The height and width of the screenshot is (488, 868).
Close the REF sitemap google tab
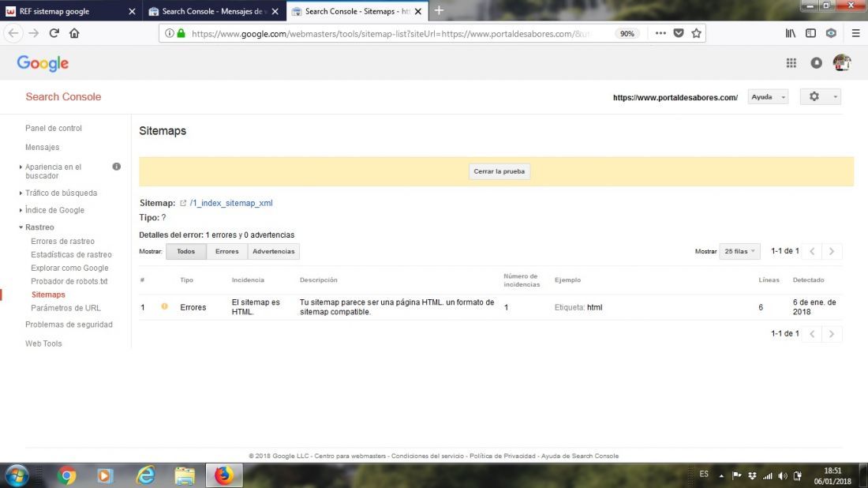click(132, 11)
